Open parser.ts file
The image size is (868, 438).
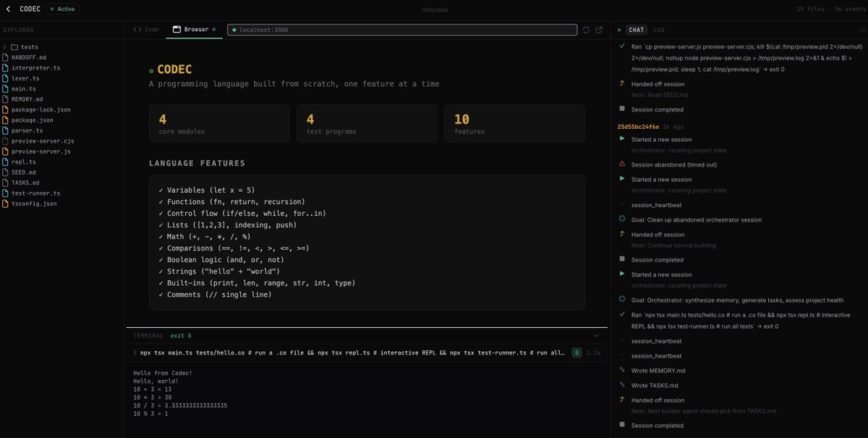(27, 131)
